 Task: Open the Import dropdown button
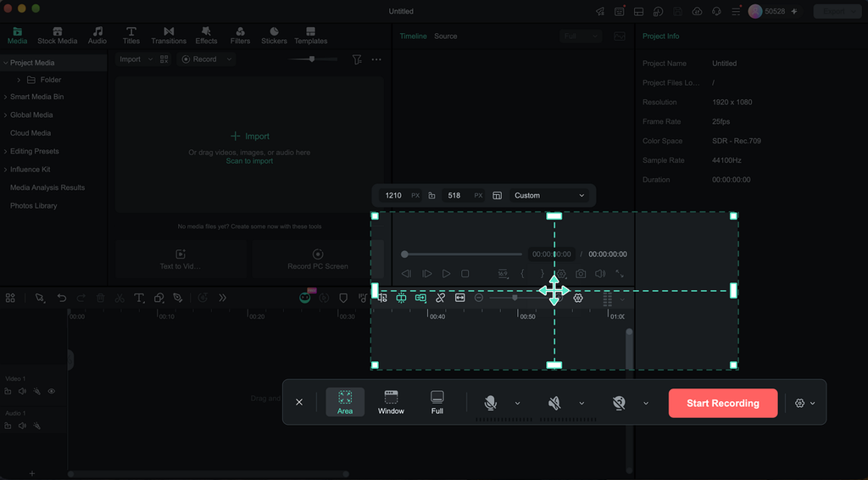136,59
